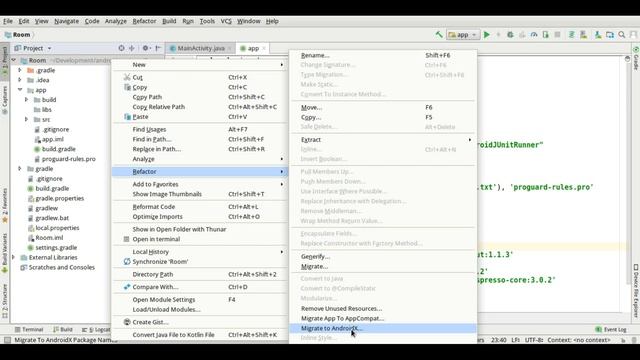This screenshot has width=640, height=360.
Task: Open the Extract submenu
Action: click(x=383, y=140)
